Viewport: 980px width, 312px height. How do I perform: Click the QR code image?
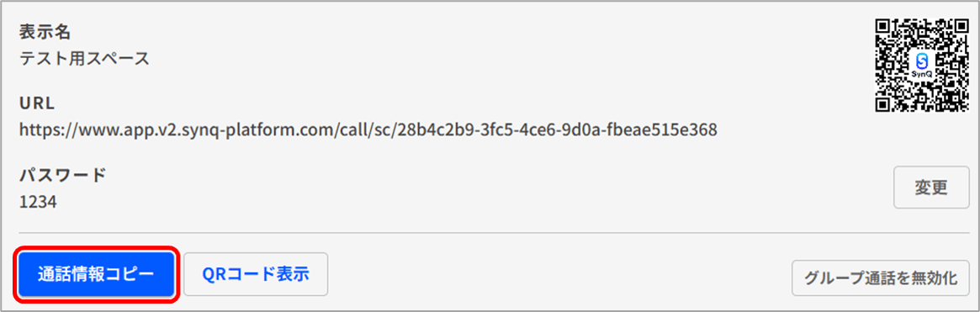tap(922, 66)
